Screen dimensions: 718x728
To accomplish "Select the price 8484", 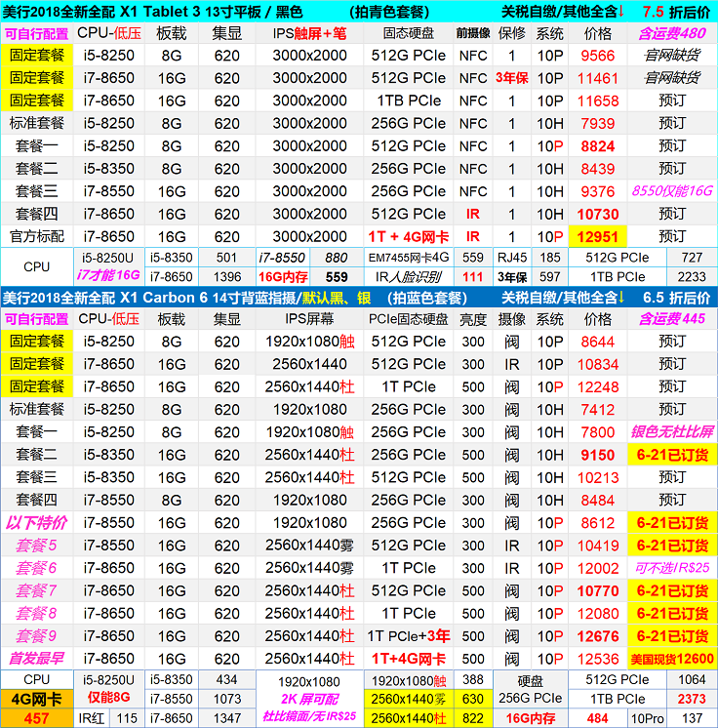I will tap(597, 501).
